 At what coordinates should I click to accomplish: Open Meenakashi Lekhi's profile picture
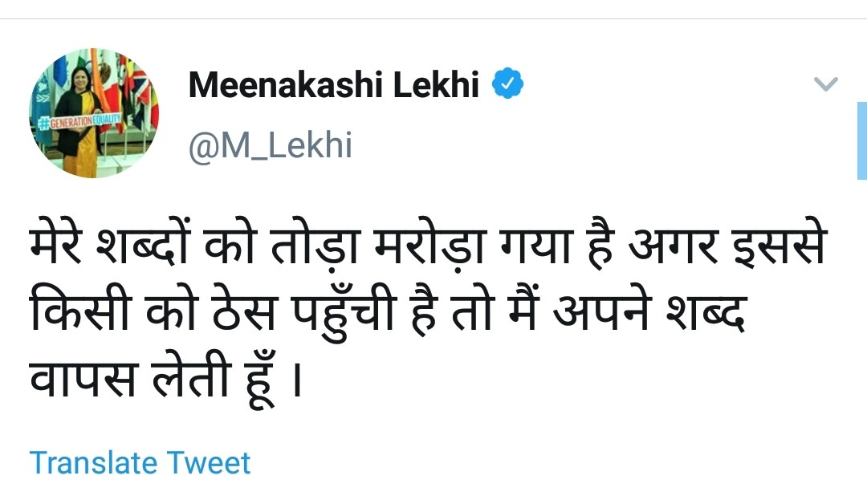[x=95, y=113]
